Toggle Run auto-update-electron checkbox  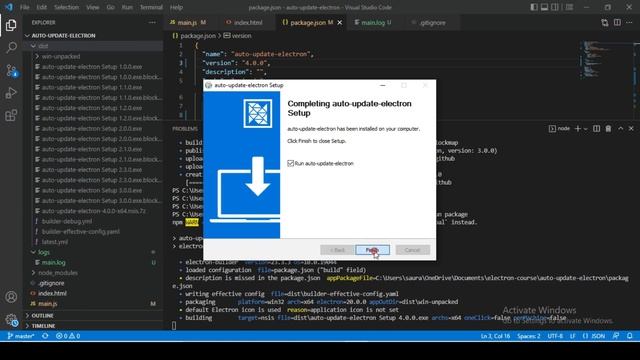tap(291, 163)
